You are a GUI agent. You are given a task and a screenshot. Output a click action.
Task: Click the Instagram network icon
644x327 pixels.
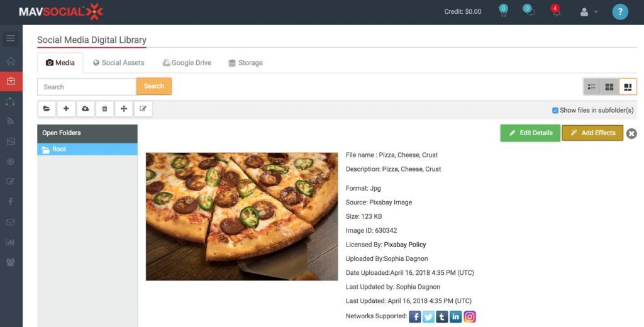point(470,316)
